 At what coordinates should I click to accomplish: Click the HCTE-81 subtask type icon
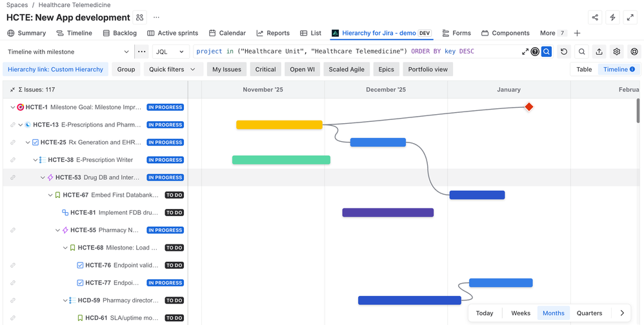(65, 213)
